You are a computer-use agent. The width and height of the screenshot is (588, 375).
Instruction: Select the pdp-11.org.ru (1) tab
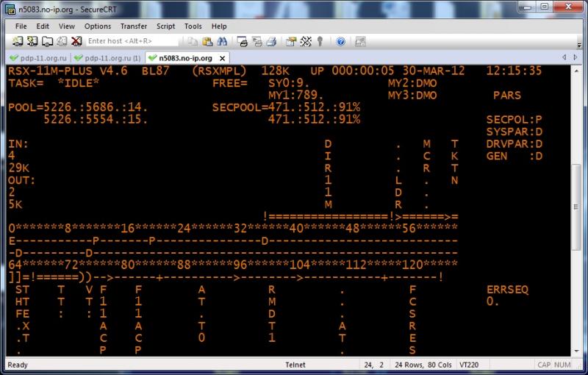pos(108,57)
